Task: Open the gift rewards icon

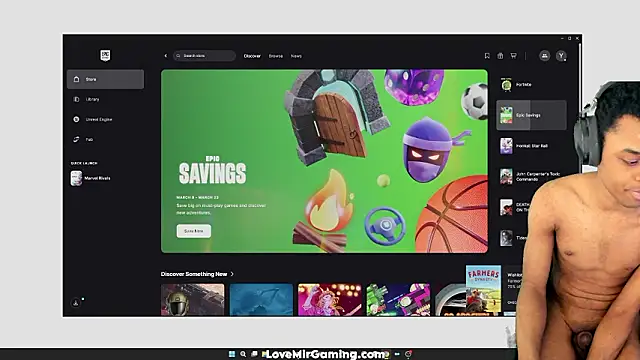Action: (x=500, y=56)
